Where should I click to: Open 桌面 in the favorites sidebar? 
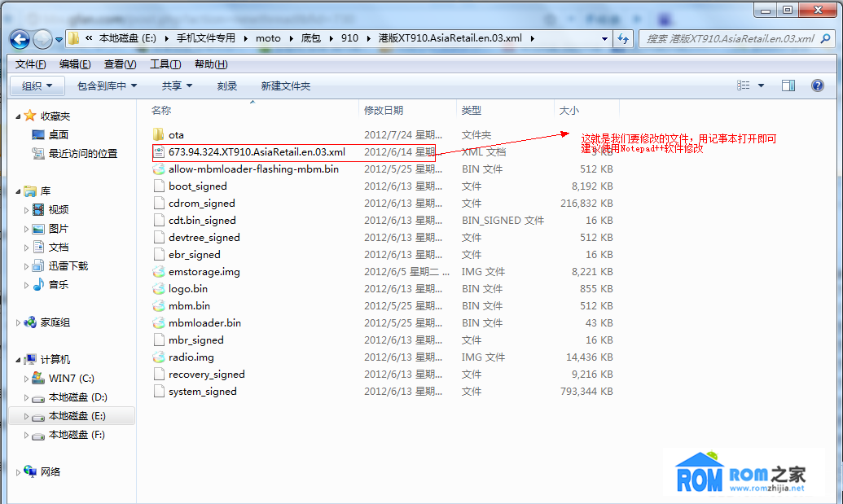click(58, 134)
